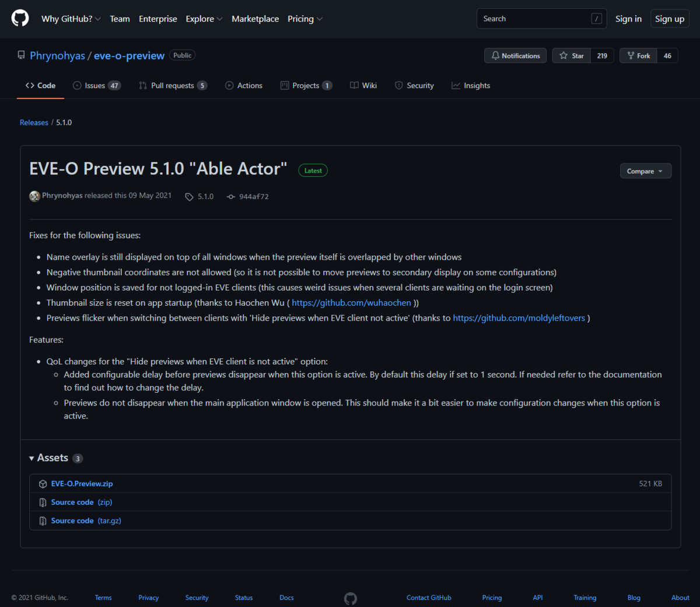Open the github.com/wuhaochen link
The image size is (700, 607).
click(351, 303)
